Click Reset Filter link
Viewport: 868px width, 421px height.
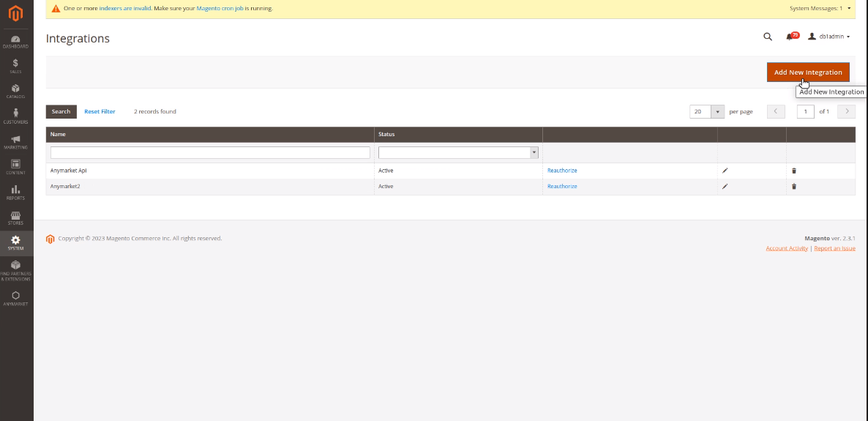click(100, 111)
